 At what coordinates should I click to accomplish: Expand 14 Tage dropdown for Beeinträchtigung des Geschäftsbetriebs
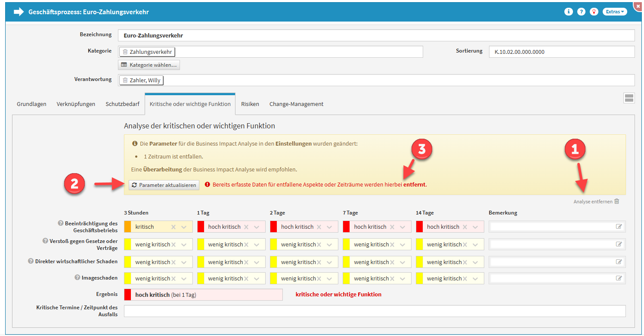pyautogui.click(x=475, y=227)
